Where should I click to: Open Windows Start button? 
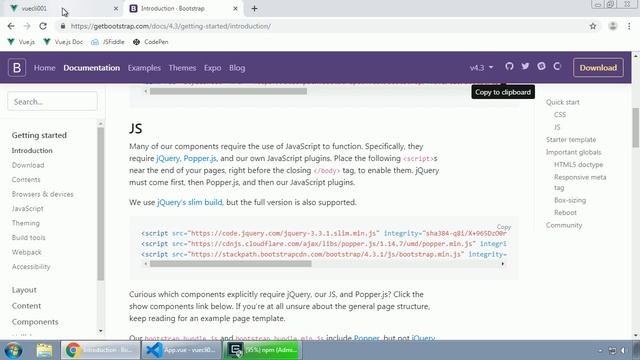click(13, 350)
